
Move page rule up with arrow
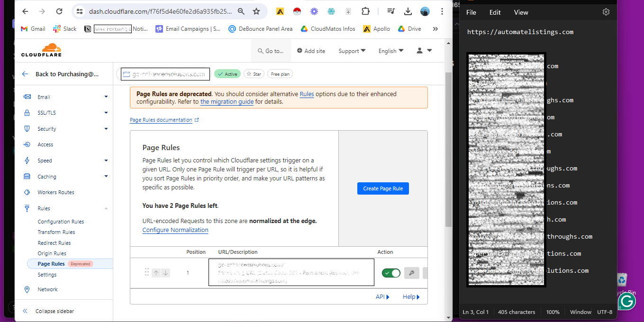156,273
